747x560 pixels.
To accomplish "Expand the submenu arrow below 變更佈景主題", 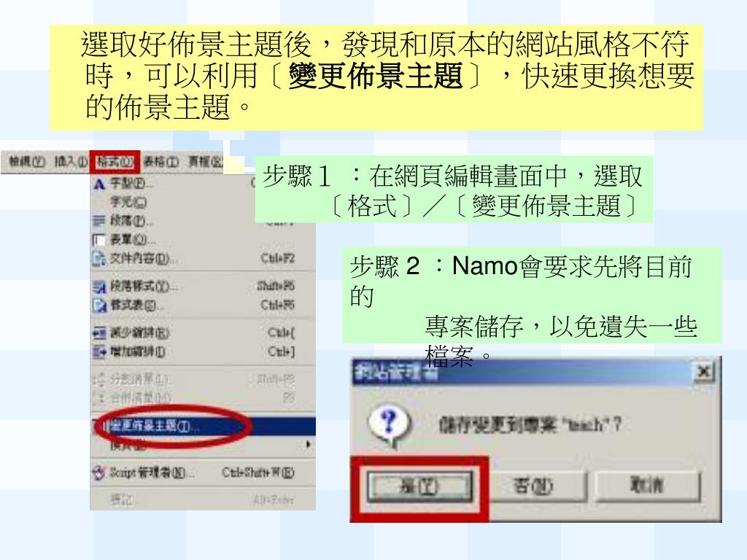I will click(x=309, y=444).
